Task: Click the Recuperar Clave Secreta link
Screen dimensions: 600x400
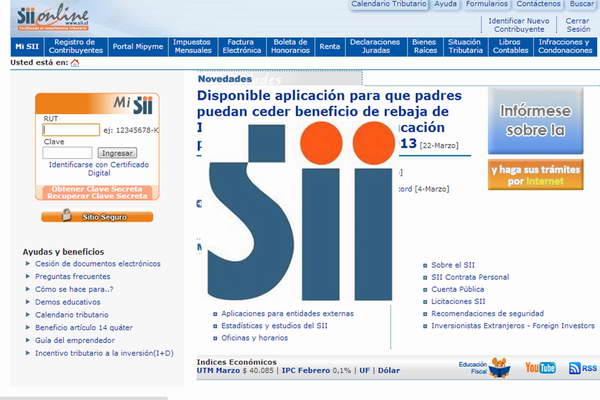Action: (98, 196)
